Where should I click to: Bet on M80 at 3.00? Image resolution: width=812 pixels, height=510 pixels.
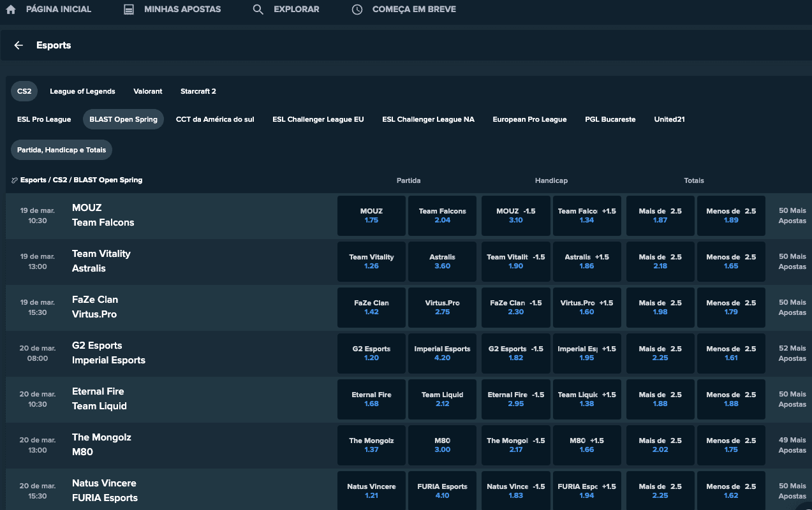click(x=442, y=445)
